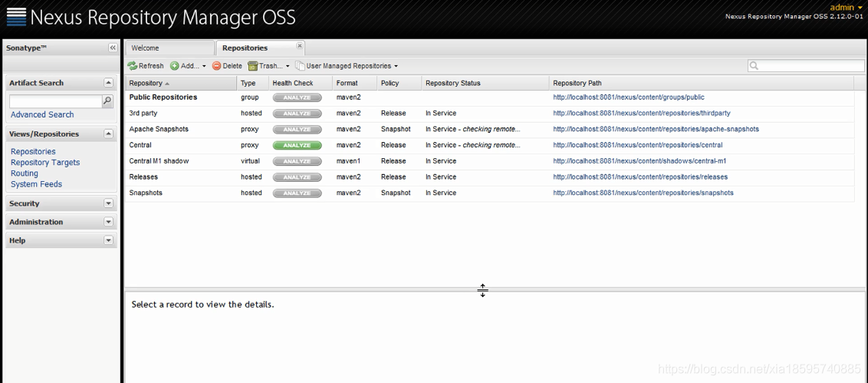Select the Snapshots repository name

click(146, 193)
